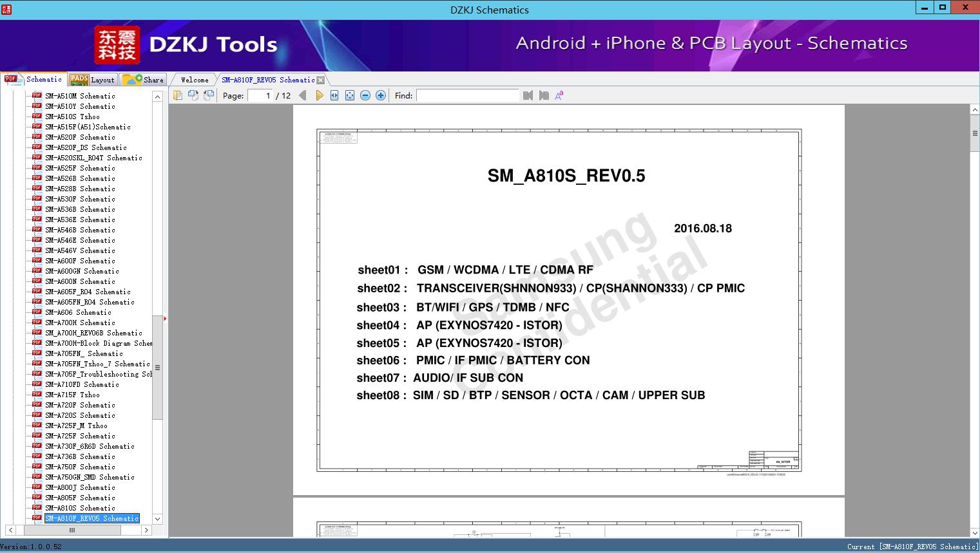Open SM-A810S Schematic in the tree
Image resolution: width=980 pixels, height=553 pixels.
click(x=80, y=508)
